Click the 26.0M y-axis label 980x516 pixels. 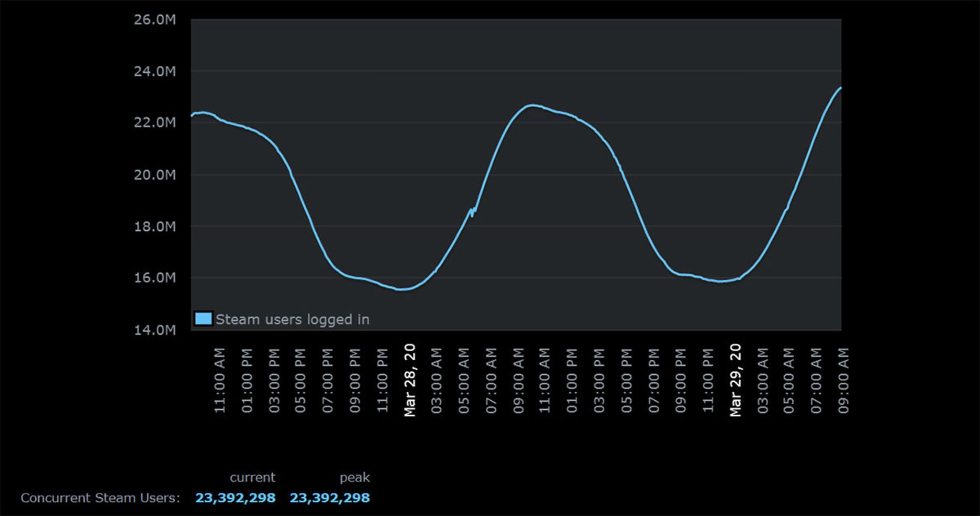pyautogui.click(x=155, y=20)
